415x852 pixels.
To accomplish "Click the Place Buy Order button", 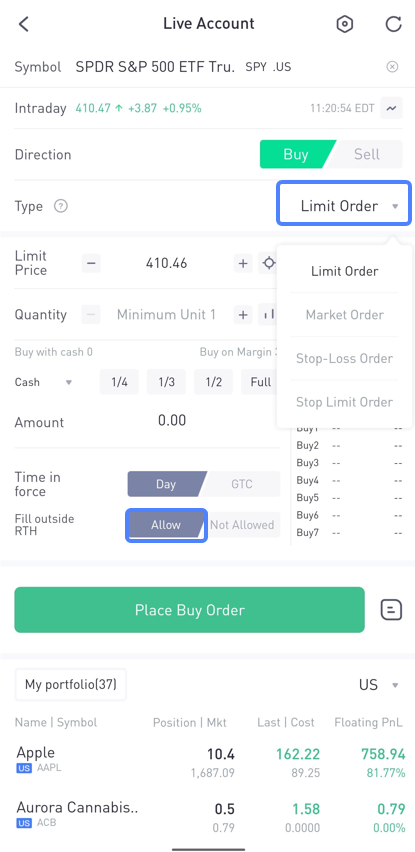I will point(190,610).
